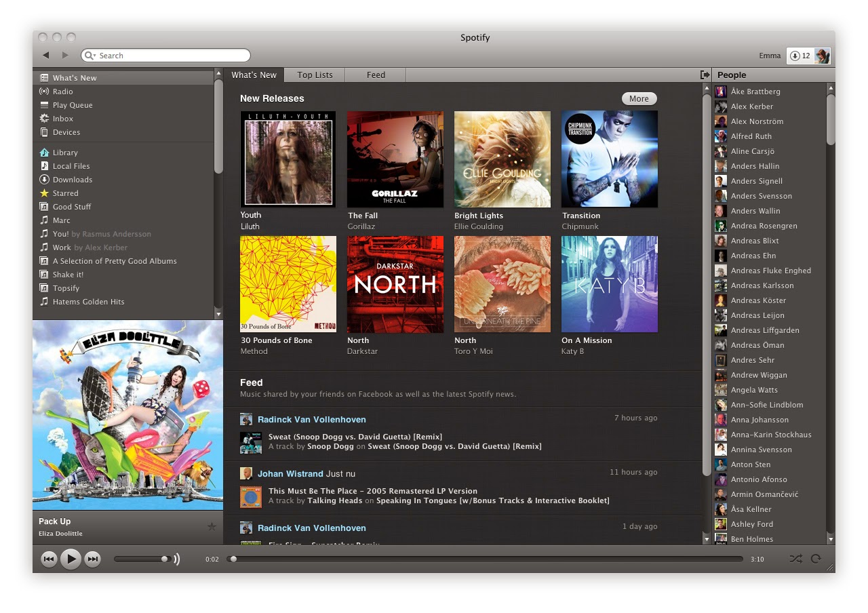Image resolution: width=868 pixels, height=613 pixels.
Task: Open the Inbox icon in sidebar
Action: pos(44,119)
